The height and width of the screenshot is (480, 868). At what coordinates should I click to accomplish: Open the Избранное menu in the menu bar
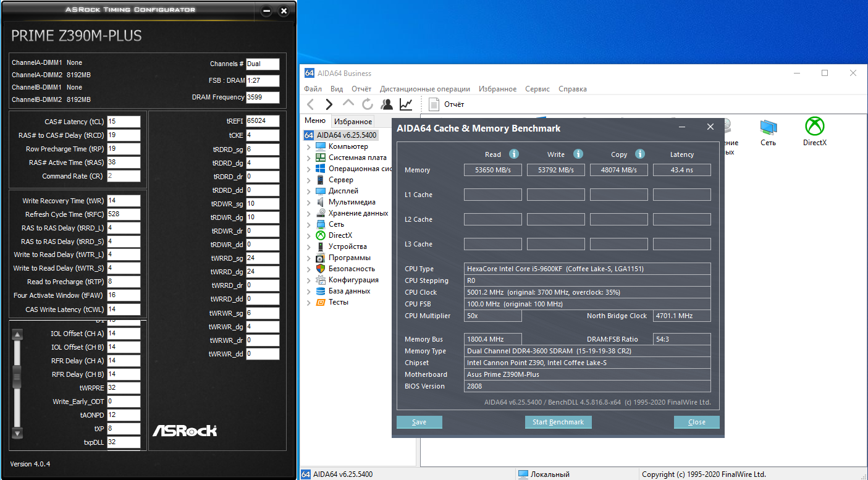tap(497, 89)
